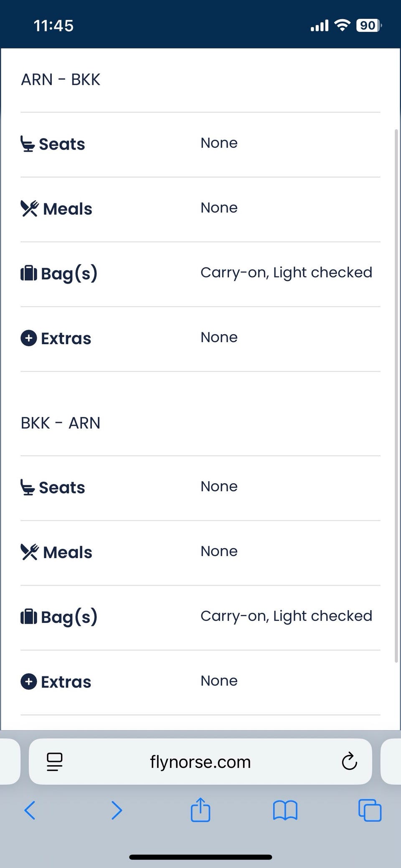401x868 pixels.
Task: Go forward using the Safari forward arrow
Action: click(117, 810)
